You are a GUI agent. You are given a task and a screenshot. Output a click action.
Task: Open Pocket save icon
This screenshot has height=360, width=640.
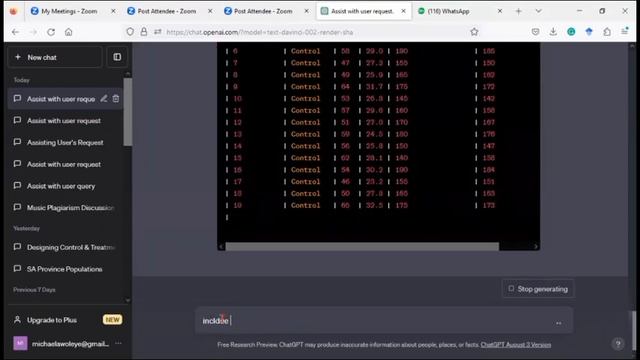pos(535,32)
